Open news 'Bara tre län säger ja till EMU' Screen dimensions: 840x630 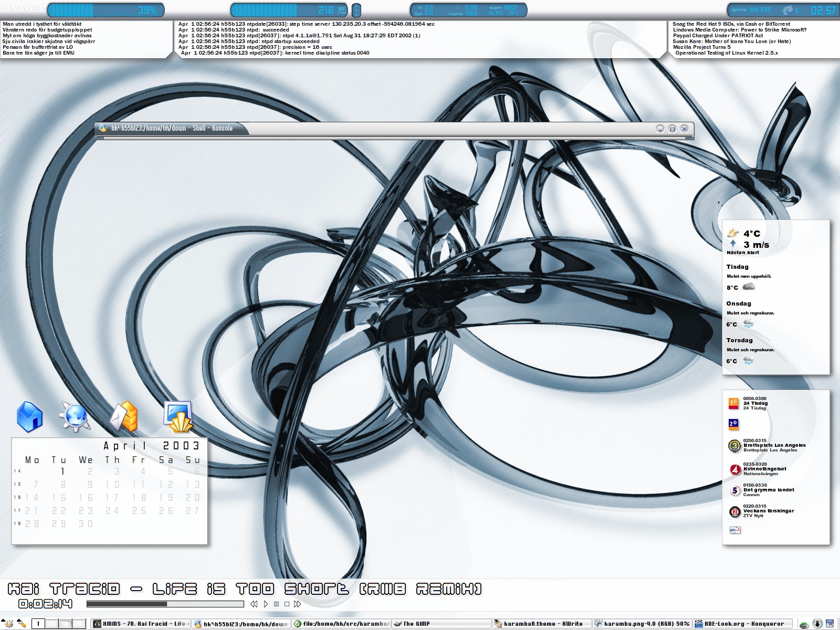(x=38, y=53)
